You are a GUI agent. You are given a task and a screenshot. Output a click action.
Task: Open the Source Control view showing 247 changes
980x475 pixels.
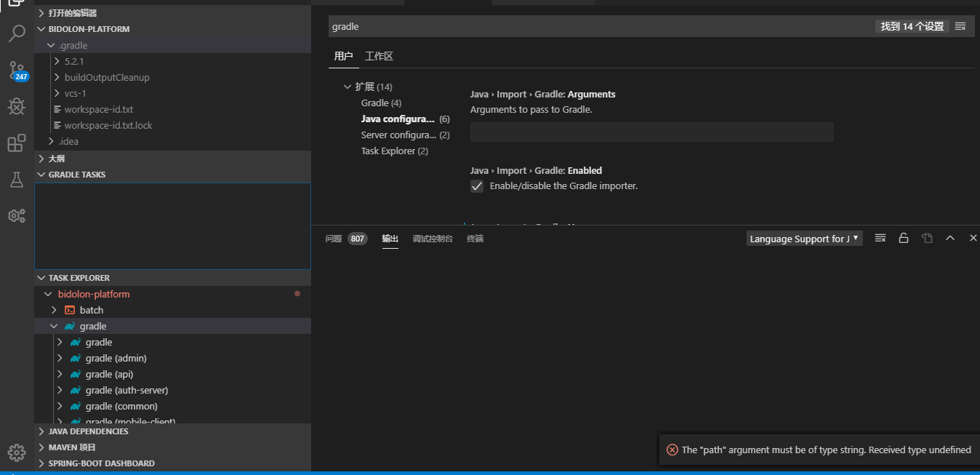[17, 70]
